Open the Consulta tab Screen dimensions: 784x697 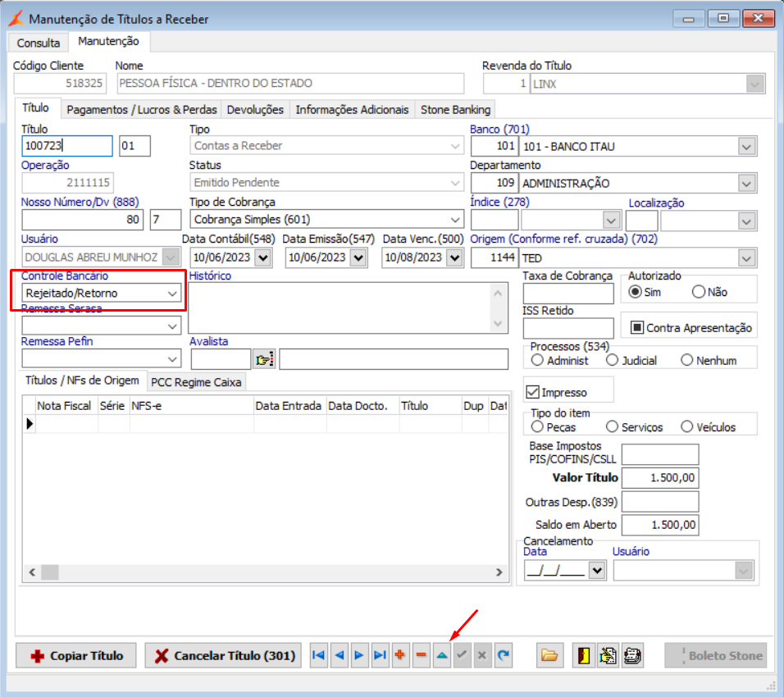pos(39,43)
